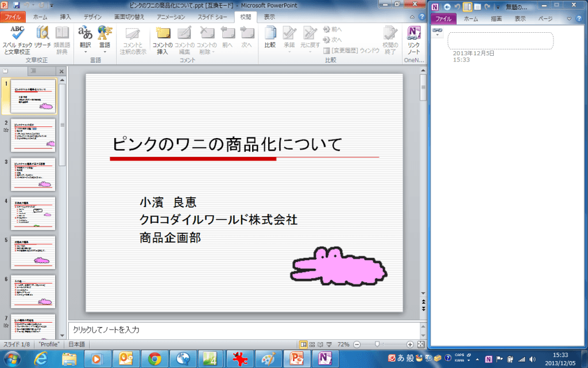Click the "Profile" theme in status bar
Screen dimensions: 588x368
tap(49, 344)
